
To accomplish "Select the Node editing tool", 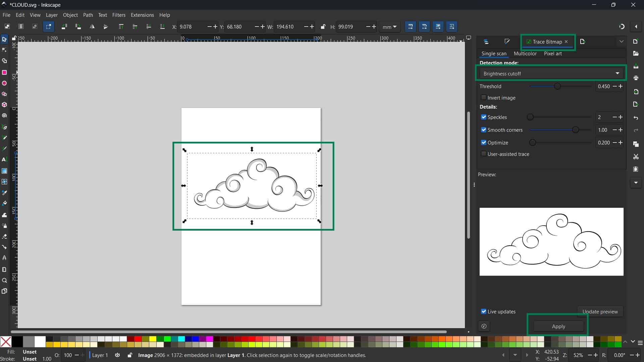I will 4,50.
